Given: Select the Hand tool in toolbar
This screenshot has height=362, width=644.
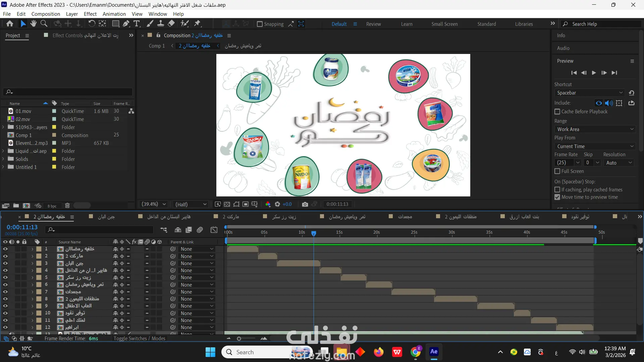Looking at the screenshot, I should 33,23.
